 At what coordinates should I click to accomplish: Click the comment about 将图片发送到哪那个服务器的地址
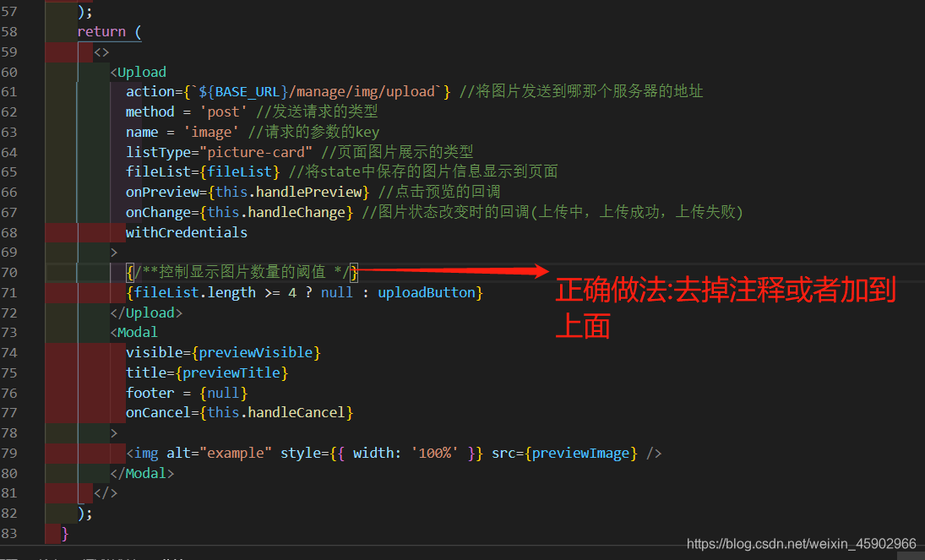pos(581,91)
